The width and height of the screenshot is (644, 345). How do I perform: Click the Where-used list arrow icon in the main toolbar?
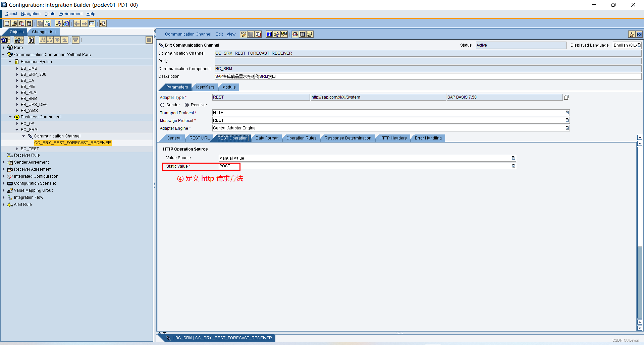58,23
